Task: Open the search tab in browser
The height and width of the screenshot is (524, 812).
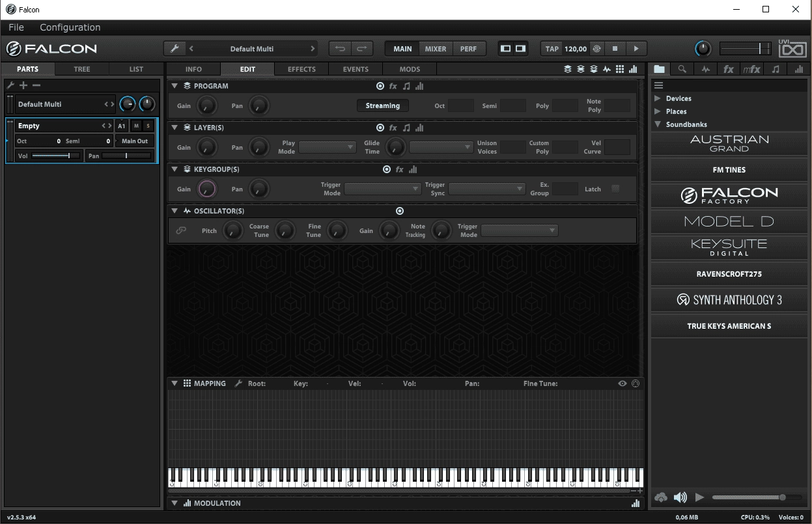Action: tap(682, 69)
